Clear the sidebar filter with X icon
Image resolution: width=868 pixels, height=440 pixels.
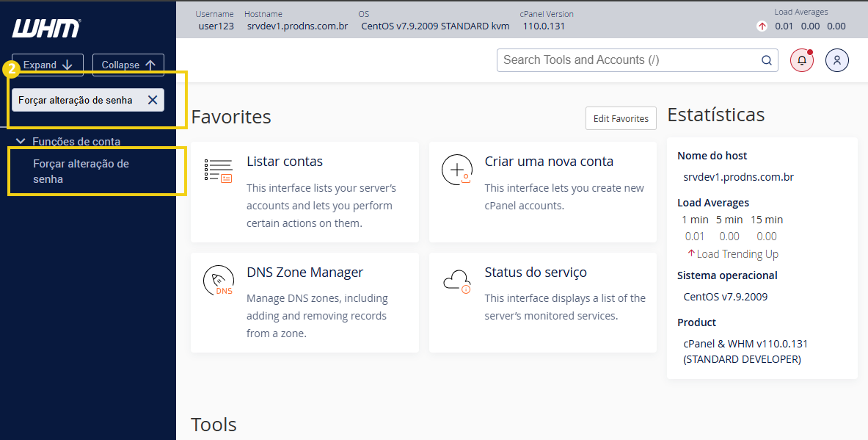[153, 101]
